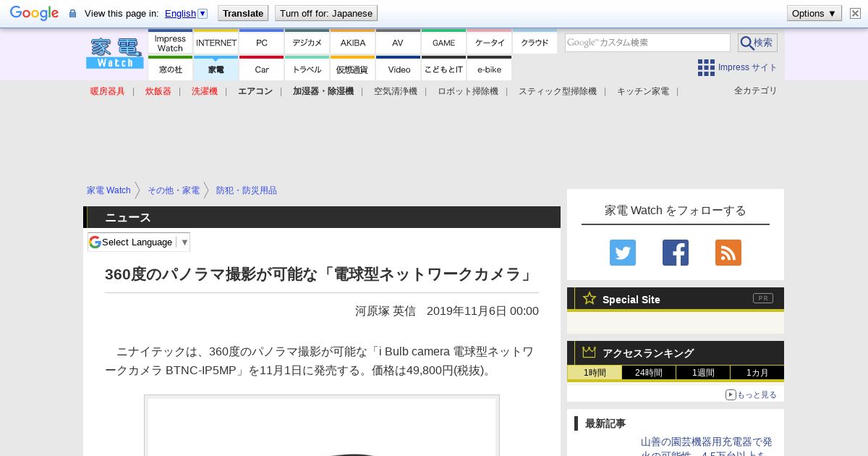
Task: Click the magnifier 検索 search button
Action: [757, 43]
